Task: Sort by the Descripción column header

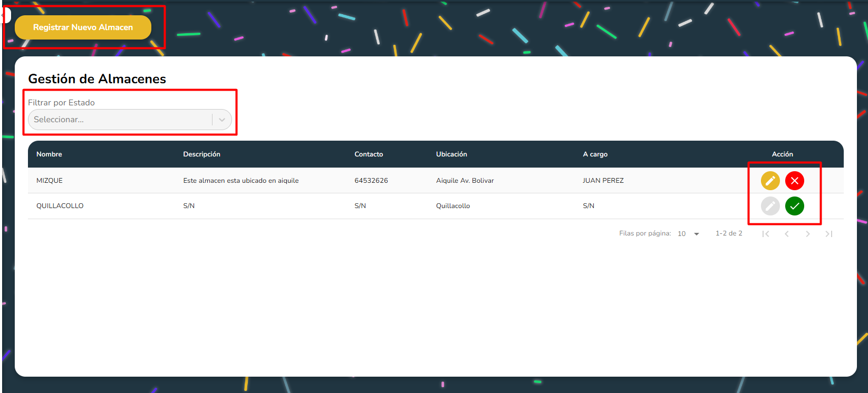Action: pos(201,154)
